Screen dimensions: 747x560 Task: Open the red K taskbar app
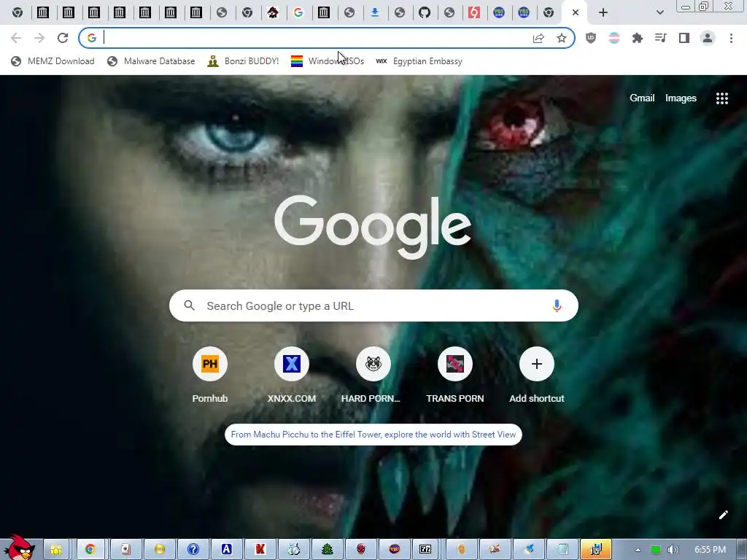click(260, 550)
